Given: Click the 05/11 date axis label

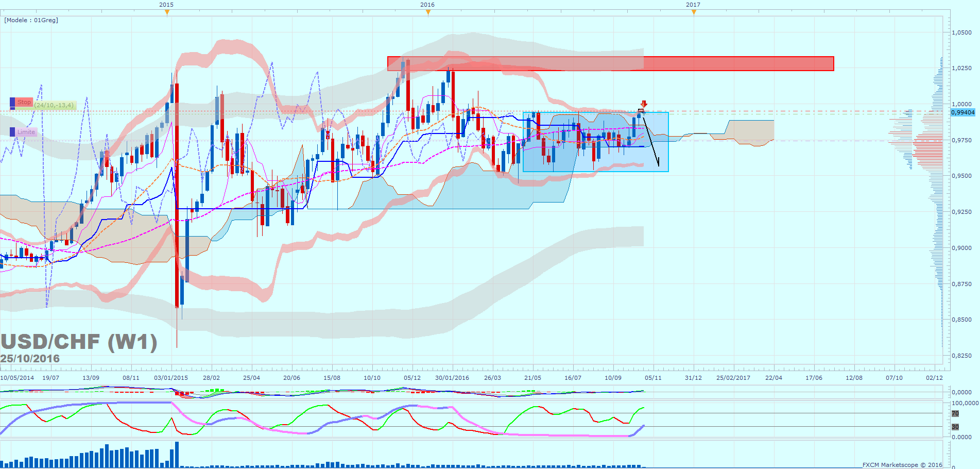Looking at the screenshot, I should 653,378.
